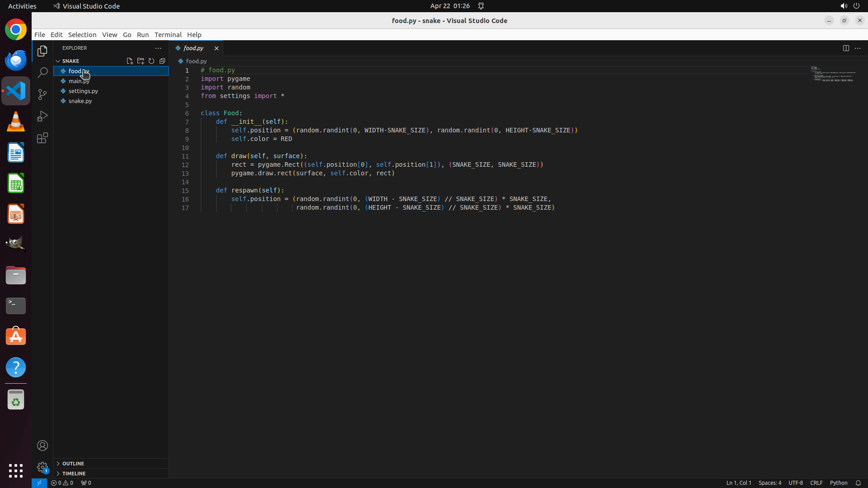Collapse all folders in Explorer
The image size is (868, 488).
tap(162, 61)
